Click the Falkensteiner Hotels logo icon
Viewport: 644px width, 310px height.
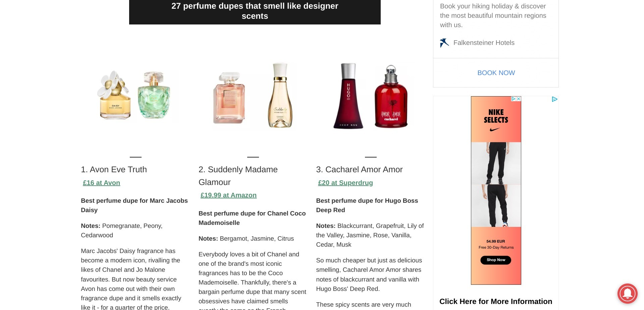pyautogui.click(x=444, y=43)
